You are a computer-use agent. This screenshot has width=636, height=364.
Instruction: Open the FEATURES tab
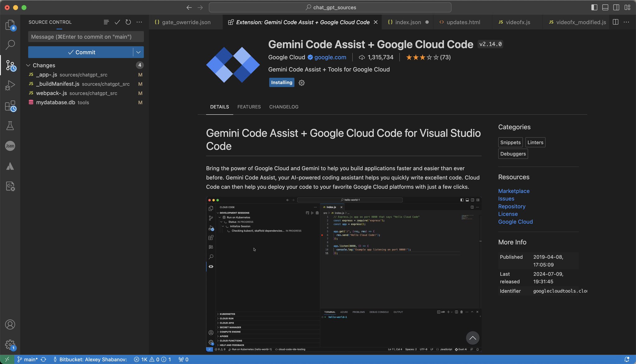click(x=249, y=107)
